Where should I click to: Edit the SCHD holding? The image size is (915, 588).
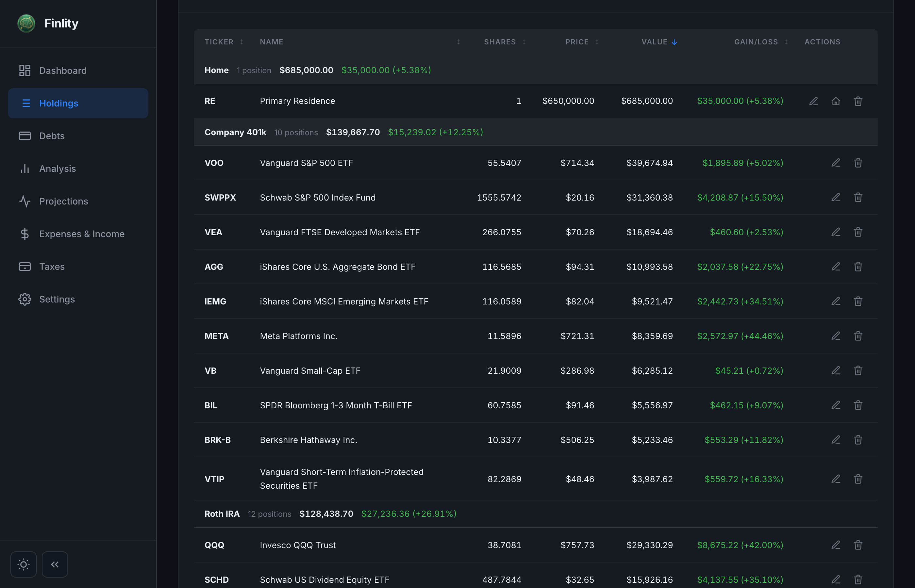[836, 580]
